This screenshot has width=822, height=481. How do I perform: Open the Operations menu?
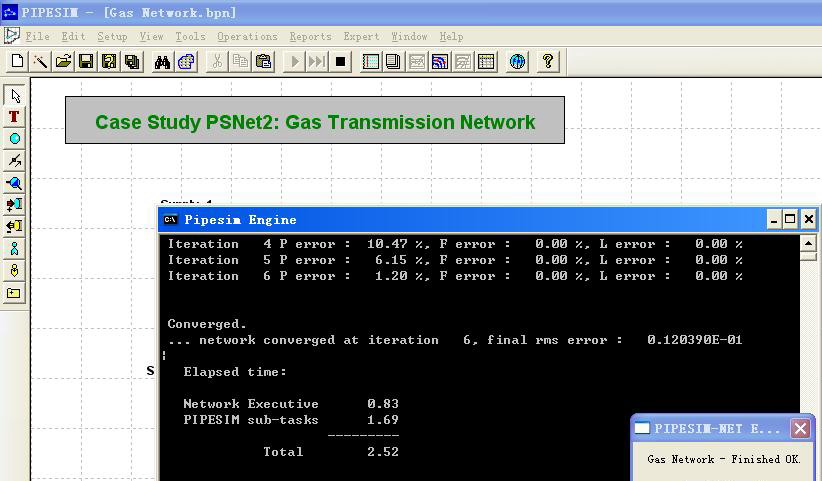tap(247, 36)
